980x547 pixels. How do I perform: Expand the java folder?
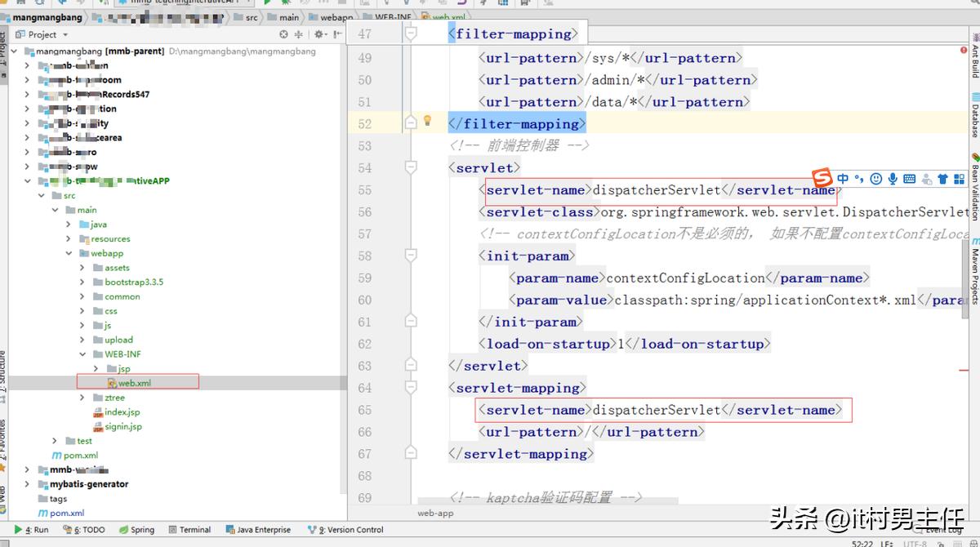69,225
